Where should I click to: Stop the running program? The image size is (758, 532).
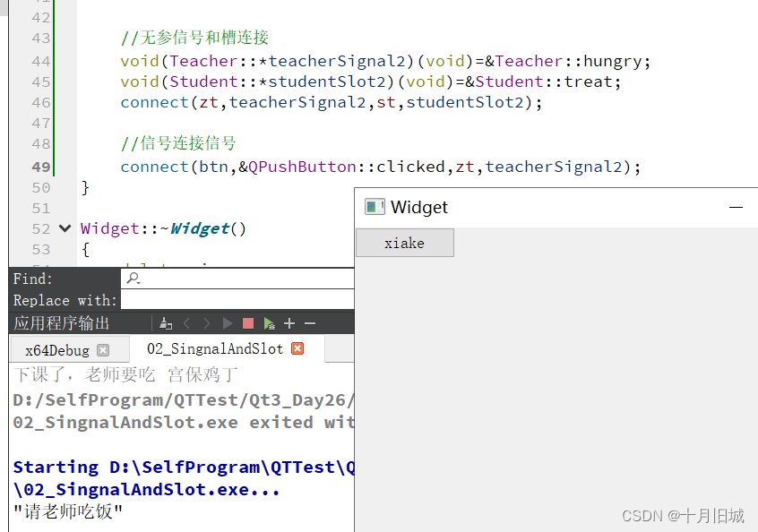[x=248, y=323]
